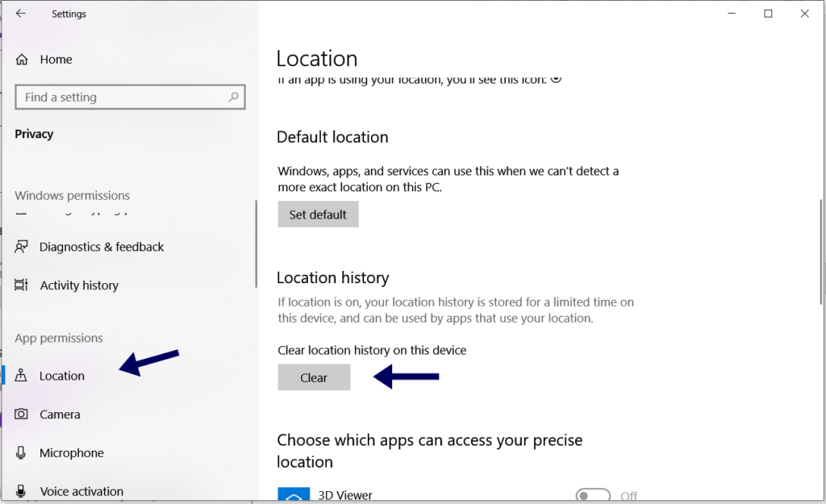Viewport: 826px width, 504px height.
Task: Click the Microphone icon in sidebar
Action: [x=20, y=452]
